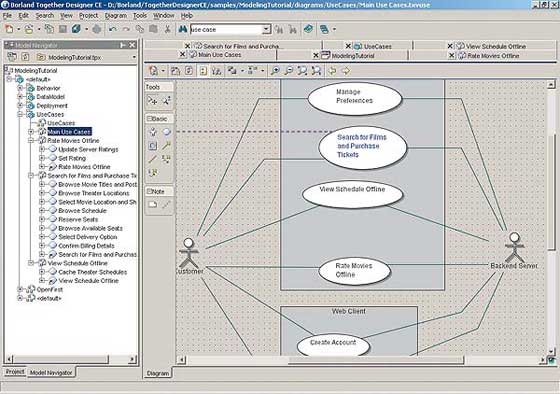Screen dimensions: 560x394
Task: Click the binoculars Find icon
Action: click(x=183, y=29)
